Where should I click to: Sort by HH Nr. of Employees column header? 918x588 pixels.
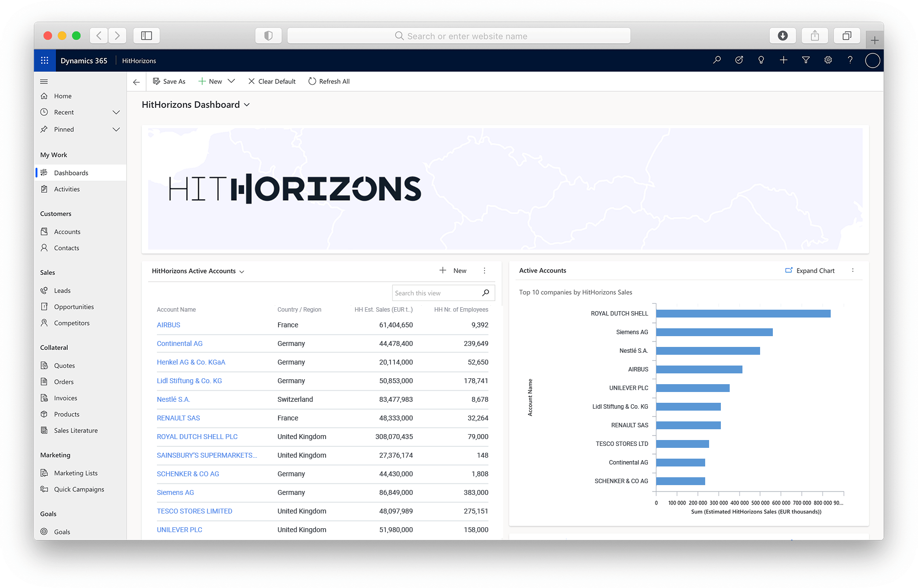pos(461,310)
